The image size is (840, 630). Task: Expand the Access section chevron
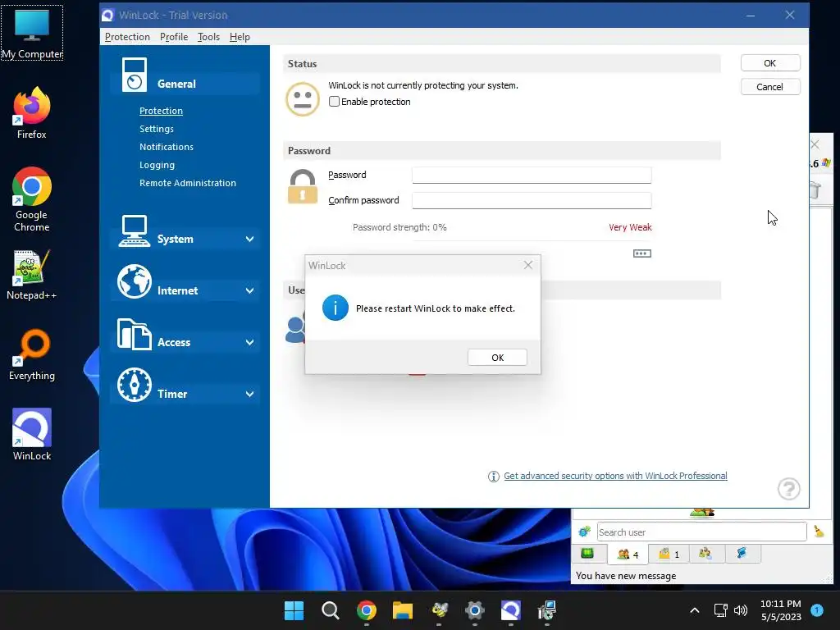[x=249, y=342]
